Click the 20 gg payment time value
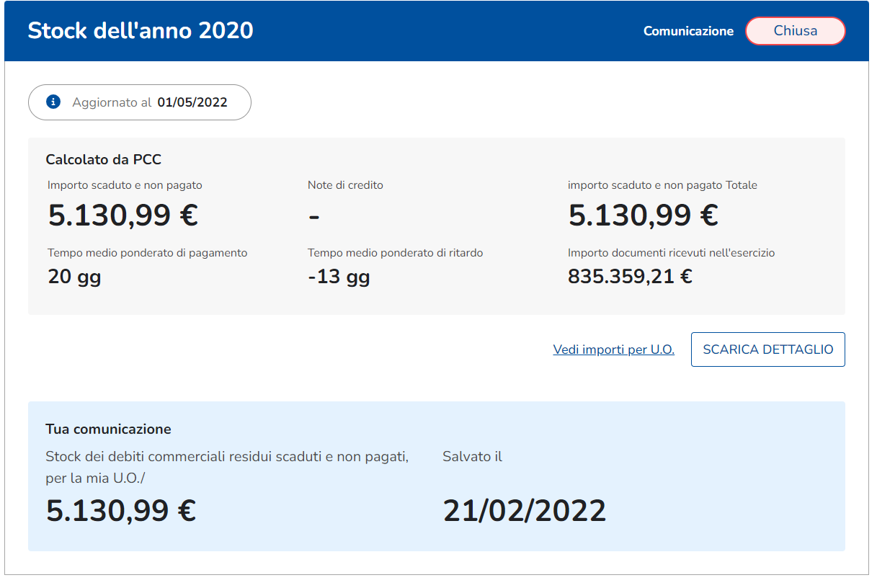The height and width of the screenshot is (588, 877). pyautogui.click(x=74, y=276)
